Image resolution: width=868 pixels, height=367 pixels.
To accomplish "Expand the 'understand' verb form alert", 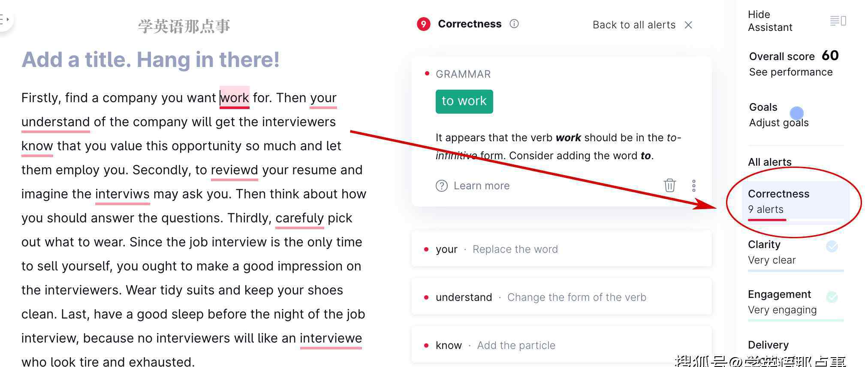I will coord(561,297).
